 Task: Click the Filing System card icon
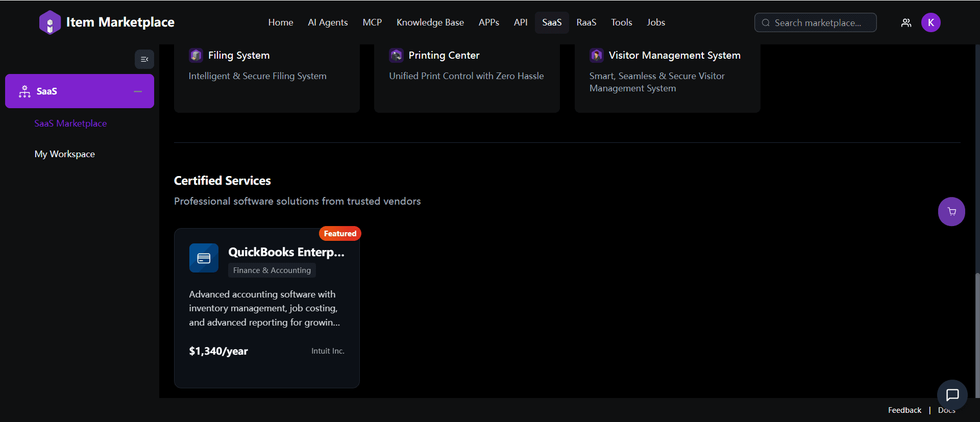click(x=196, y=55)
